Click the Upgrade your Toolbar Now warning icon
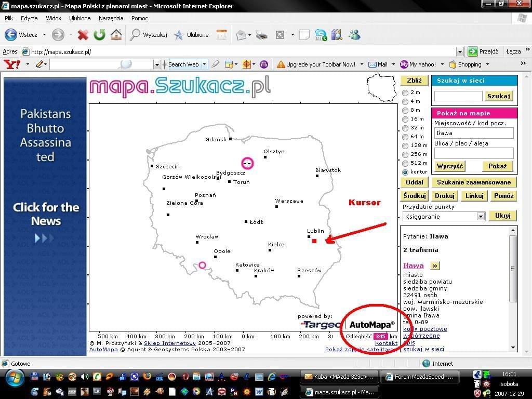The image size is (532, 399). [281, 64]
